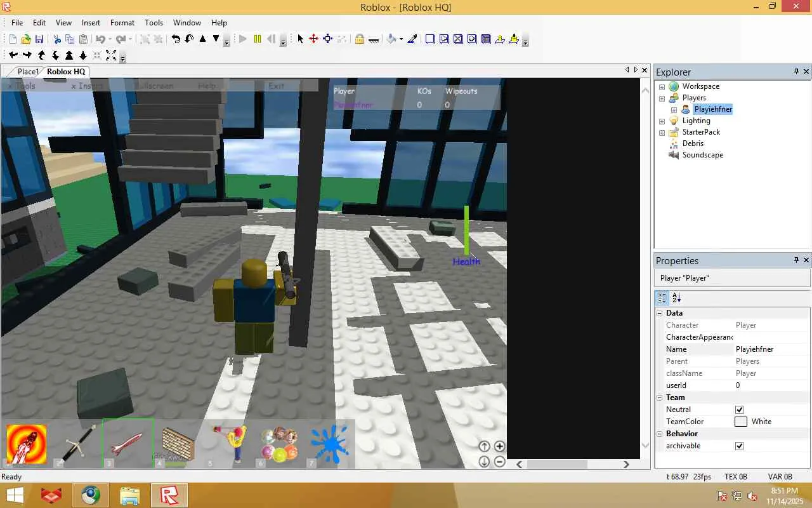Open File Explorer from the taskbar

click(130, 495)
